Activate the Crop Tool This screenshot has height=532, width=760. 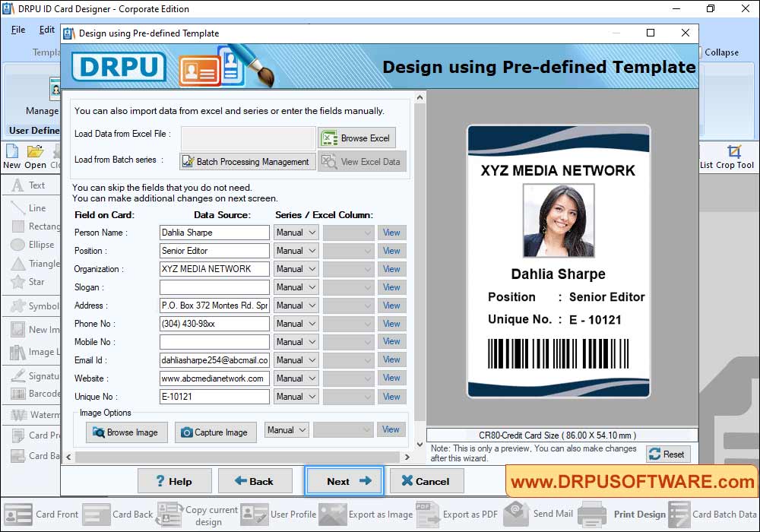[735, 157]
